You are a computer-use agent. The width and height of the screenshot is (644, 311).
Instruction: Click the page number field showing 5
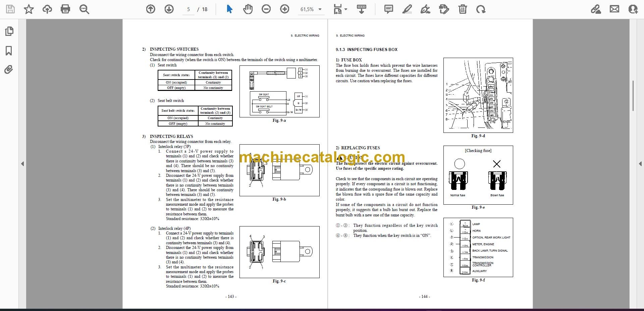pos(189,9)
